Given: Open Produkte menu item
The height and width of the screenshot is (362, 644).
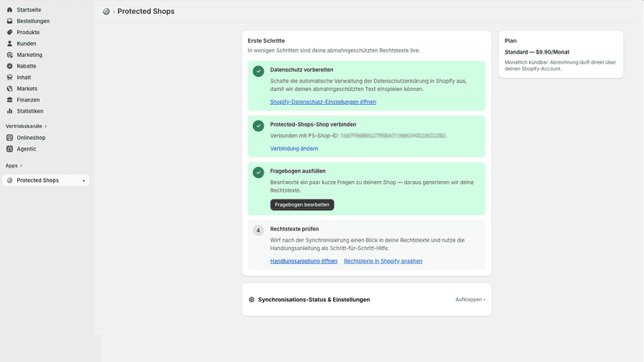Looking at the screenshot, I should point(28,32).
